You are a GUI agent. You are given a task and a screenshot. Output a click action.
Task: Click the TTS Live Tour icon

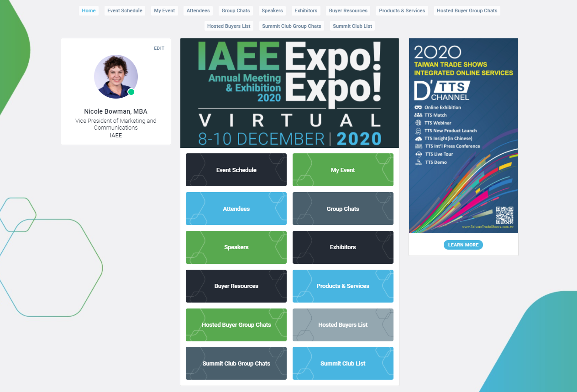(418, 154)
